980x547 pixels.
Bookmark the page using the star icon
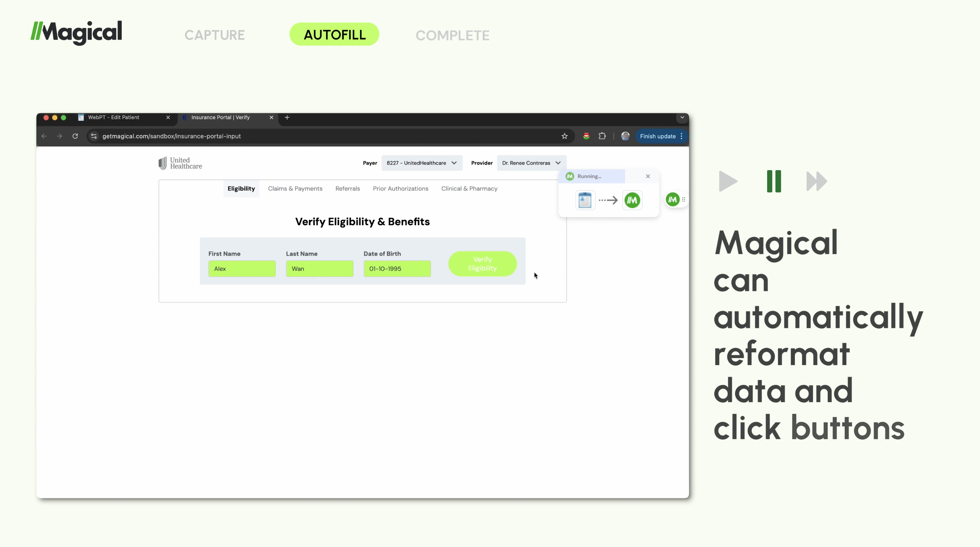(x=565, y=136)
